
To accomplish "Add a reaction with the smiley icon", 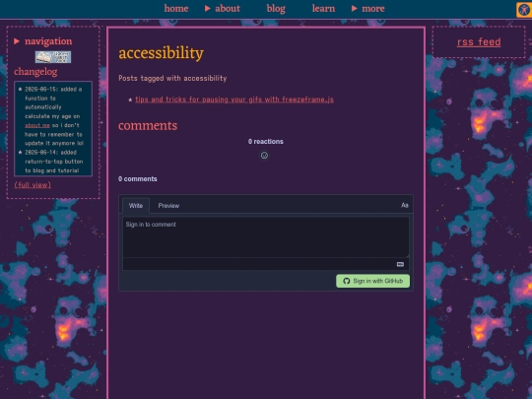I will (x=264, y=156).
